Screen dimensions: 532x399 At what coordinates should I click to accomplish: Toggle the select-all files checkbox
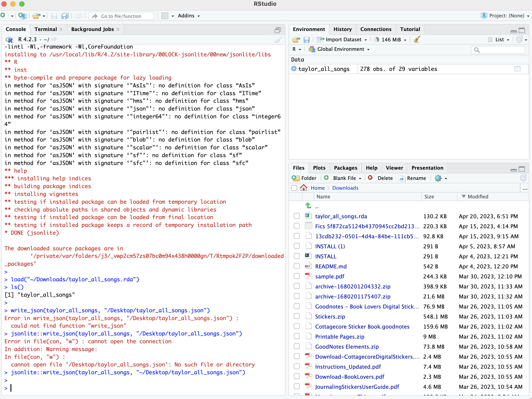[294, 188]
